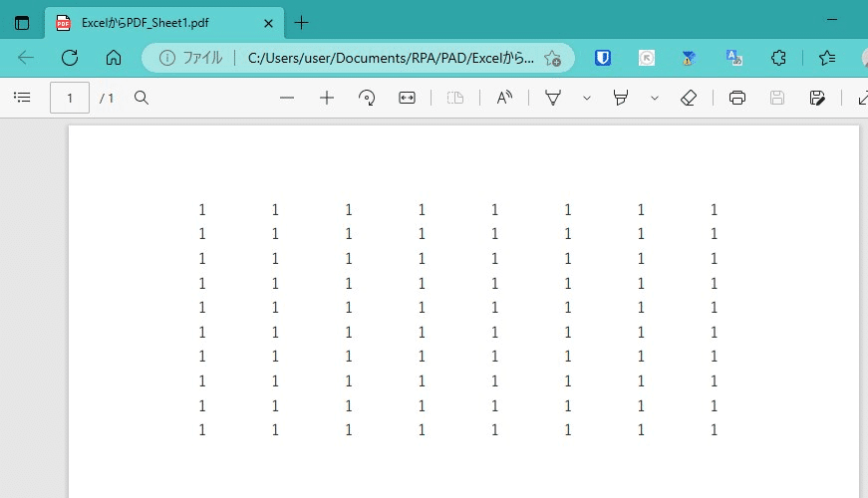The width and height of the screenshot is (868, 498).
Task: Click the address bar file path
Action: tap(391, 58)
